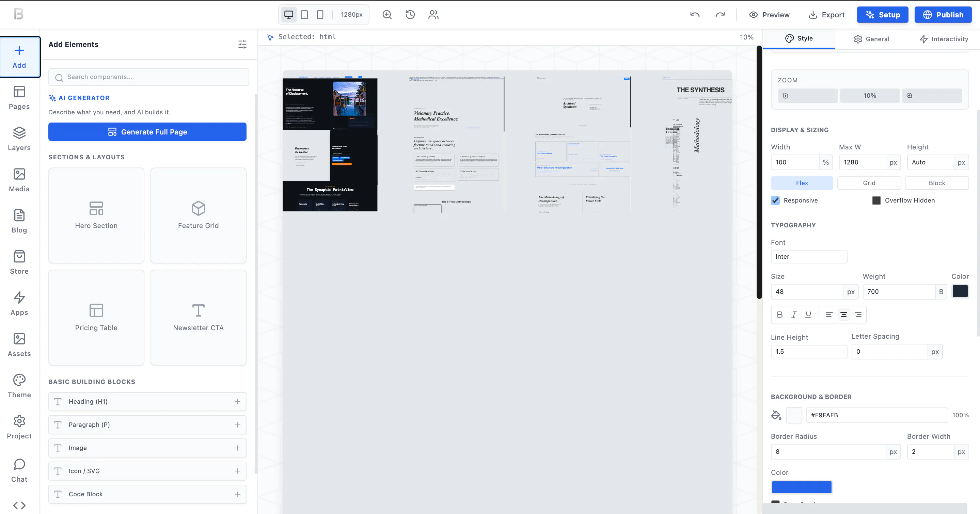Click the zoom-in magnifier in top toolbar
The image size is (980, 514).
point(387,14)
